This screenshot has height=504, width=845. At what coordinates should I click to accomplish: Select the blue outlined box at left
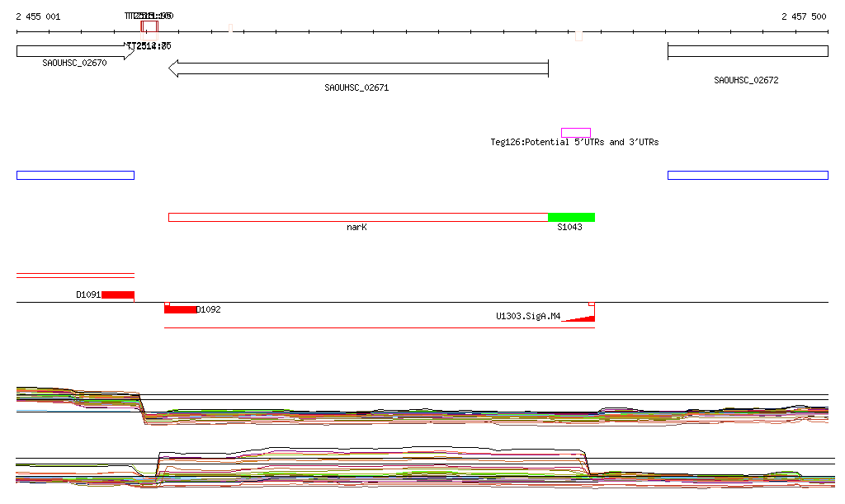point(75,175)
